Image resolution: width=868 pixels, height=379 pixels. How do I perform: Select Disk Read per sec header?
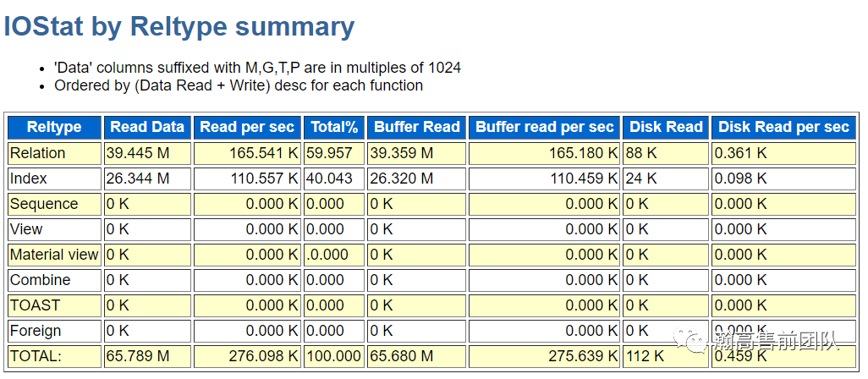coord(783,127)
